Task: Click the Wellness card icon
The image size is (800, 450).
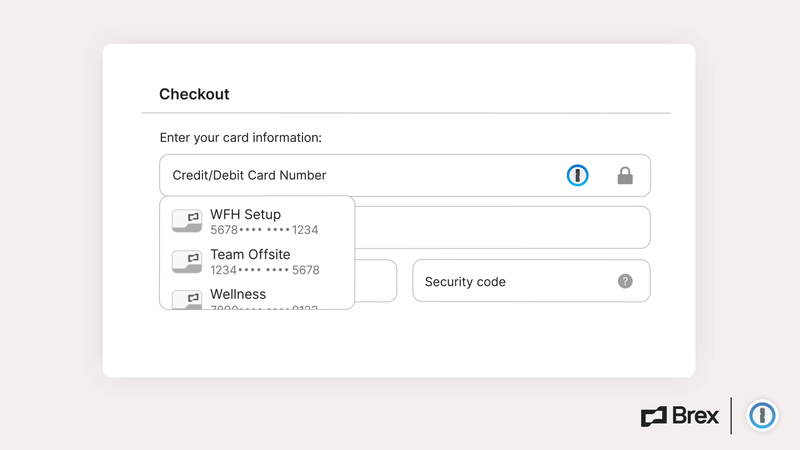Action: 187,299
